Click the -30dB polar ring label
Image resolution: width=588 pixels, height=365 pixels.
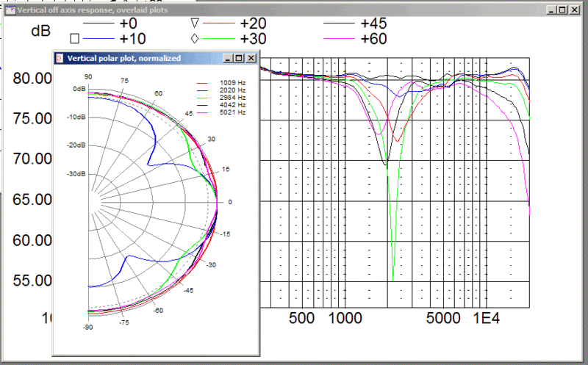76,174
